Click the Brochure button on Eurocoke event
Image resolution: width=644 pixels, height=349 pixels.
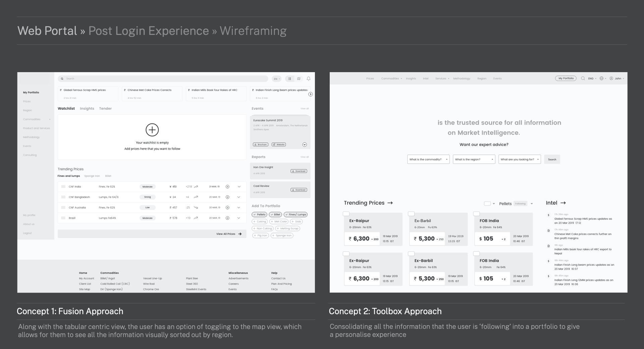click(x=260, y=145)
